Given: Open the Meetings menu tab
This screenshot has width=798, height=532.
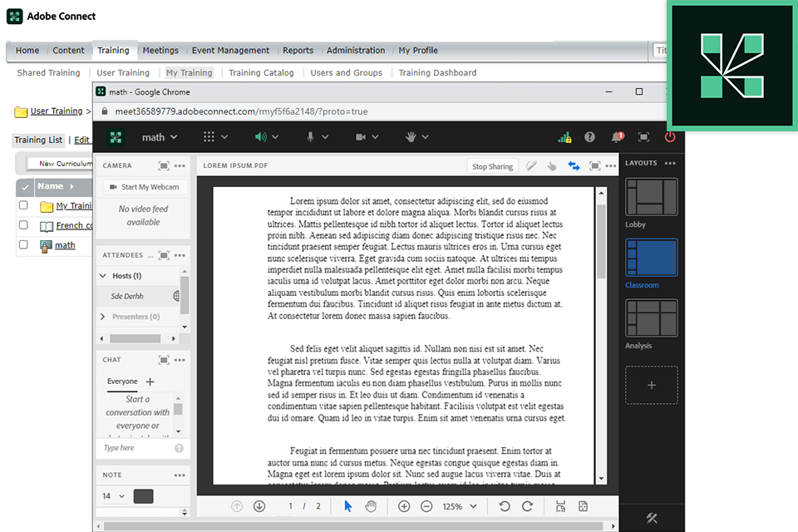Looking at the screenshot, I should pos(160,51).
